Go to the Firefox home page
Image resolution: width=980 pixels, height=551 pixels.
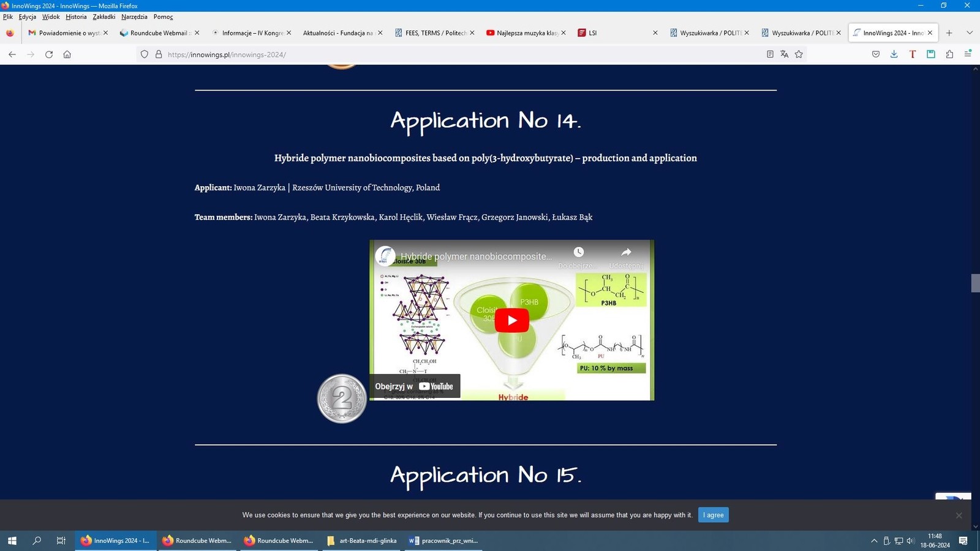67,54
